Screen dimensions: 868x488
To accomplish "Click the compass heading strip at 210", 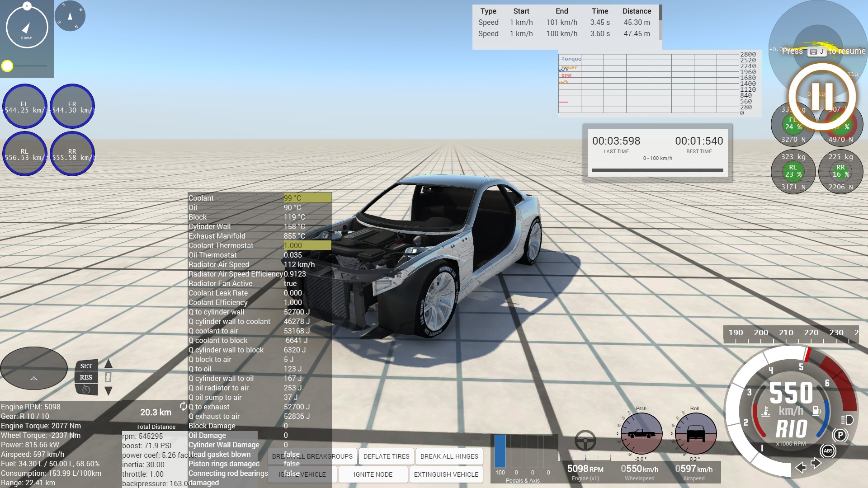I will click(786, 333).
